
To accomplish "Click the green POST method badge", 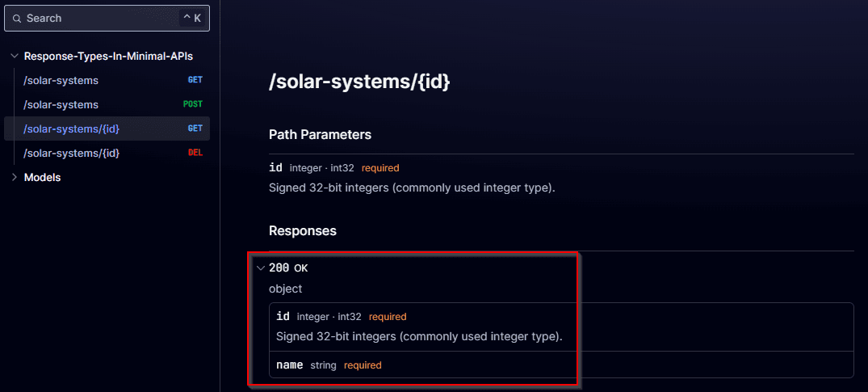I will click(193, 104).
